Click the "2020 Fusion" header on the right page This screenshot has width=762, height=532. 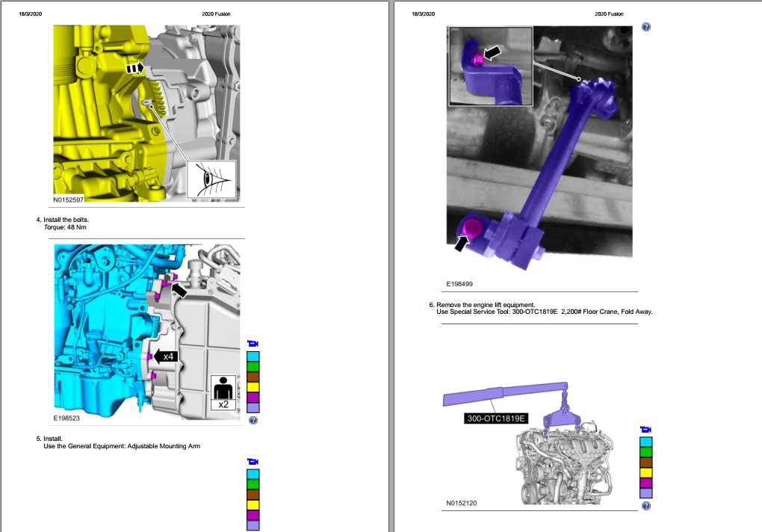609,13
